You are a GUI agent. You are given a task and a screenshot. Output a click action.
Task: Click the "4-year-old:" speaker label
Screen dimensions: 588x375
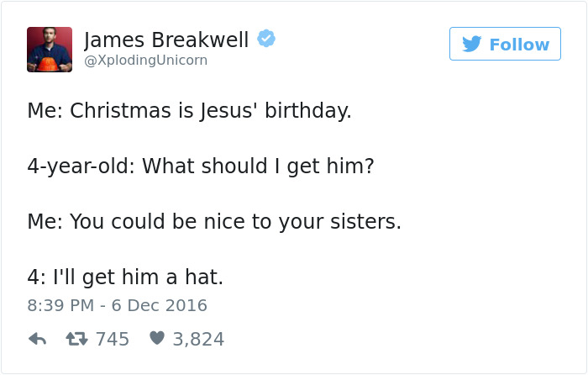coord(81,166)
